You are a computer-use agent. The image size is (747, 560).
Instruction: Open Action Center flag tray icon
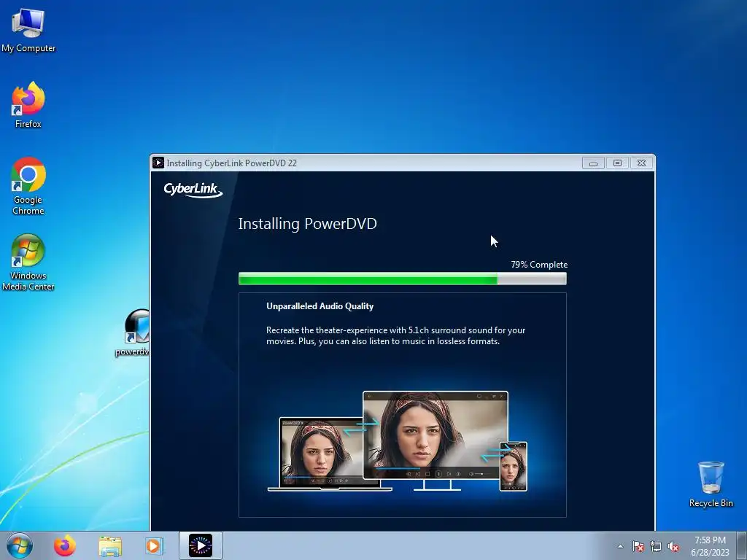click(x=638, y=546)
